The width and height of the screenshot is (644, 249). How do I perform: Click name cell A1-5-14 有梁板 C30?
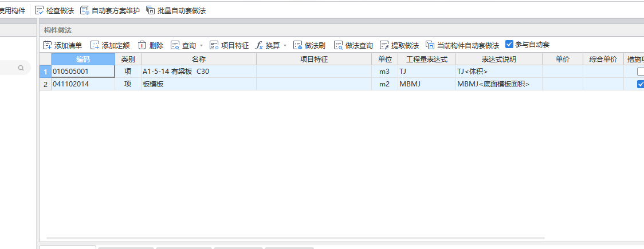(x=199, y=72)
